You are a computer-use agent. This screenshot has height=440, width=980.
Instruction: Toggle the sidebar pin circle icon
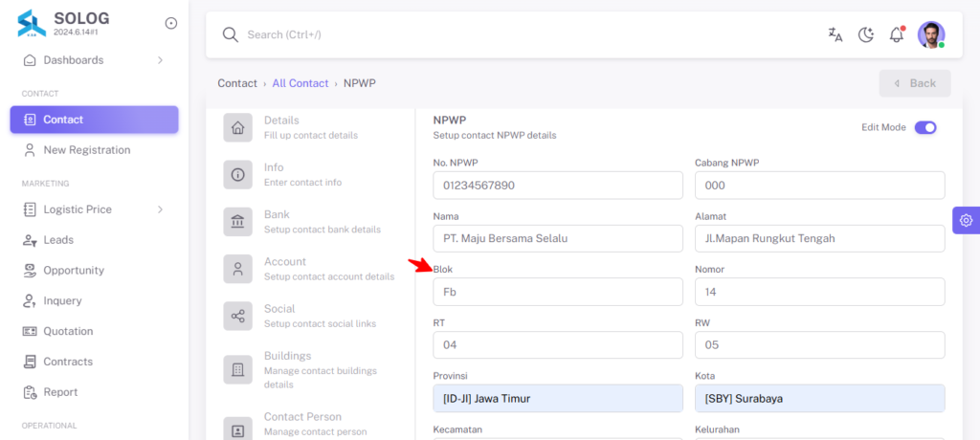coord(170,23)
